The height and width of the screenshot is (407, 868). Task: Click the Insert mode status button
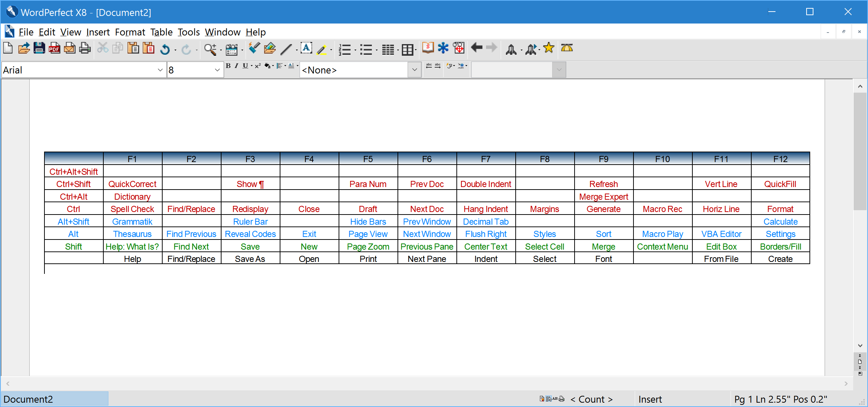click(x=650, y=399)
